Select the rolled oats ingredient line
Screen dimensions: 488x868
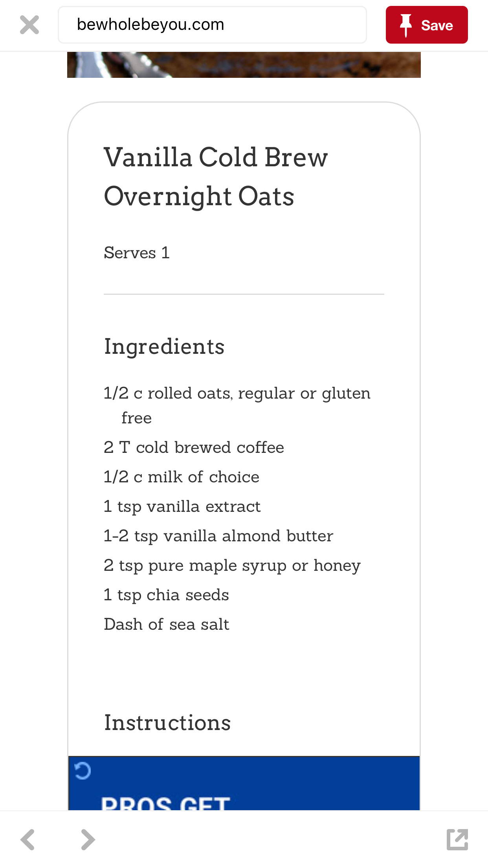tap(237, 405)
